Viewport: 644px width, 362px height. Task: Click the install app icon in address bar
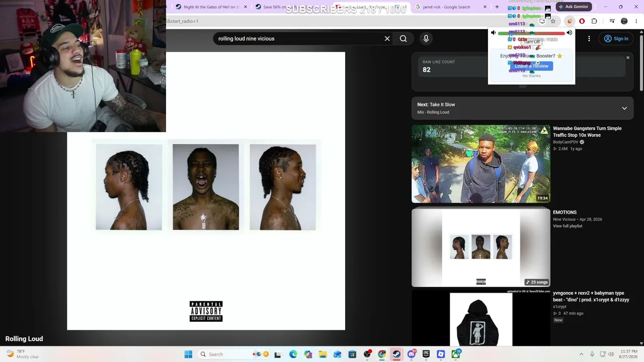coord(542,21)
